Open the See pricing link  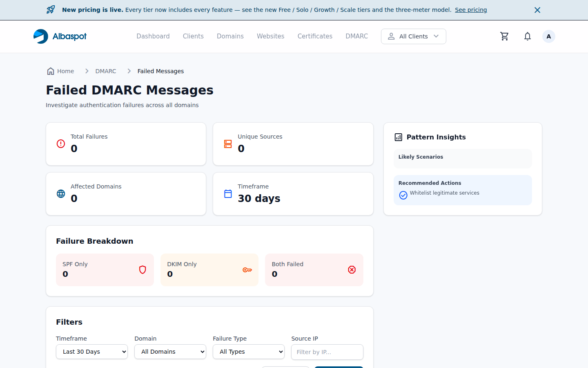pyautogui.click(x=471, y=10)
